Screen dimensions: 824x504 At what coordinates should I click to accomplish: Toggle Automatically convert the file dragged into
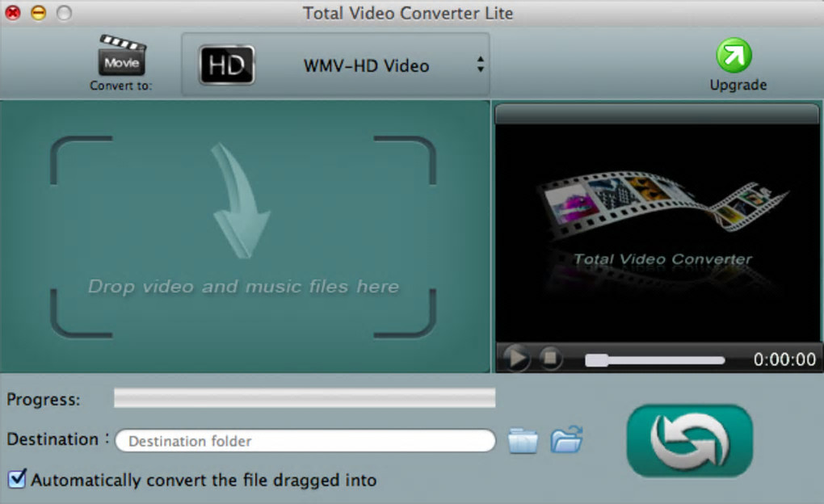(x=16, y=479)
